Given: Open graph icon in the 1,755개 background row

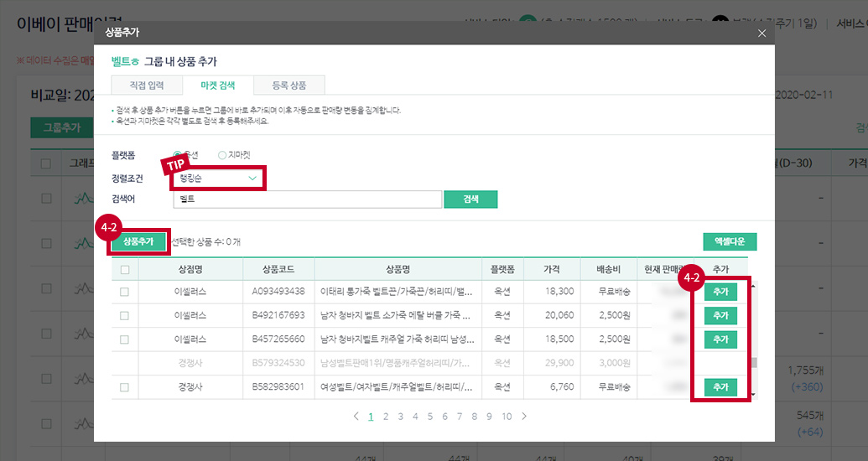Looking at the screenshot, I should tap(84, 379).
